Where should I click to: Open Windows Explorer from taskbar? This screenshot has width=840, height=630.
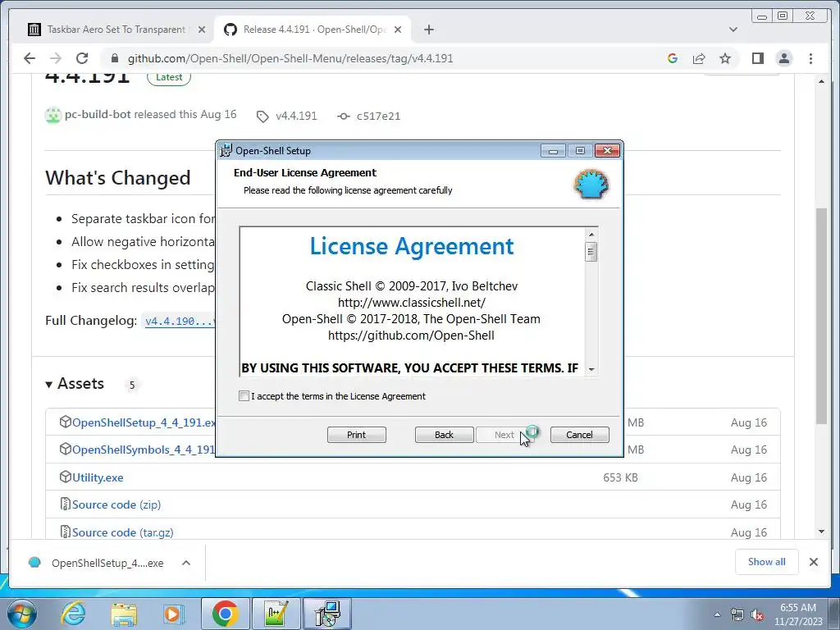(x=123, y=614)
